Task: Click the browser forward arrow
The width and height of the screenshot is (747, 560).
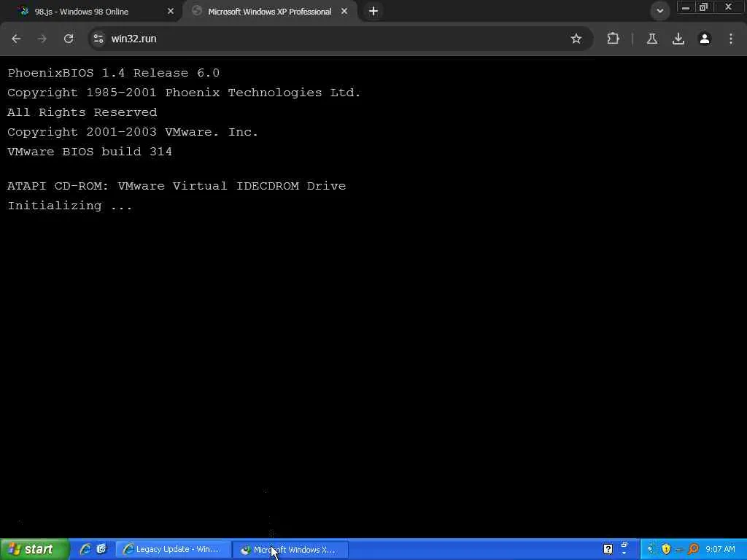Action: [42, 39]
